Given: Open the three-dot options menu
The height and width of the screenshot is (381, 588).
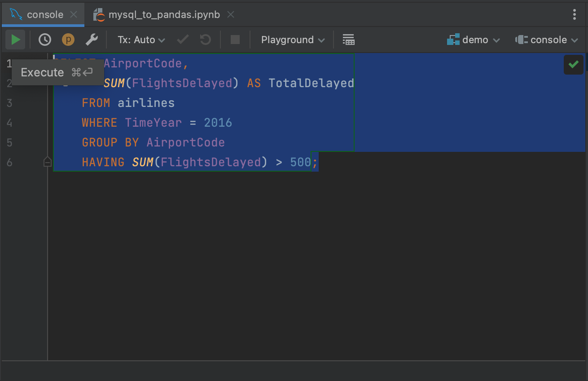Looking at the screenshot, I should click(x=575, y=14).
